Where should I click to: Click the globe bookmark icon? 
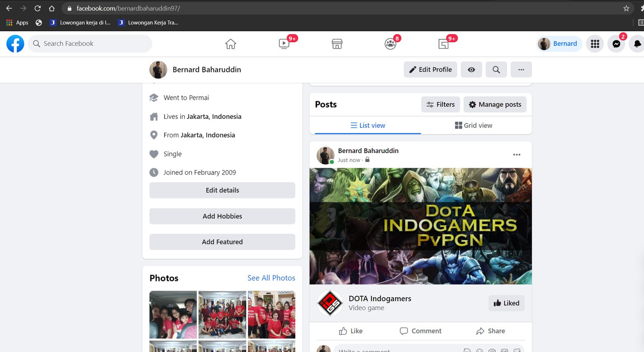click(39, 23)
